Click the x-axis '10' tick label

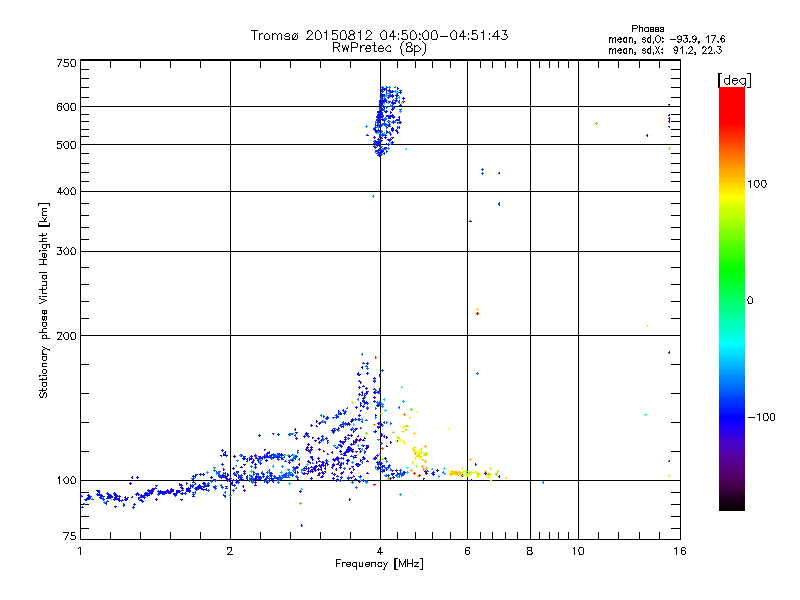click(578, 551)
